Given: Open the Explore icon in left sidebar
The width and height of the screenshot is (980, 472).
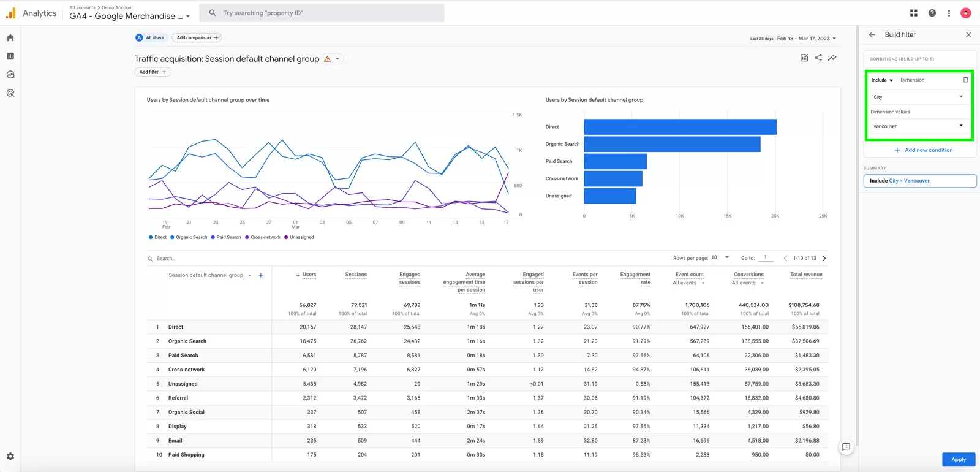Looking at the screenshot, I should click(x=10, y=75).
